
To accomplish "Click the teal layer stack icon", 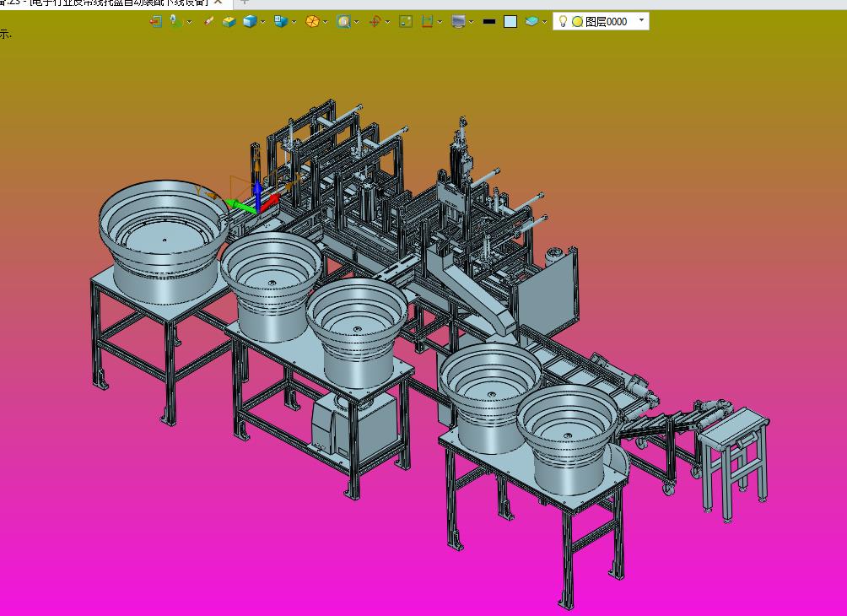I will tap(531, 22).
